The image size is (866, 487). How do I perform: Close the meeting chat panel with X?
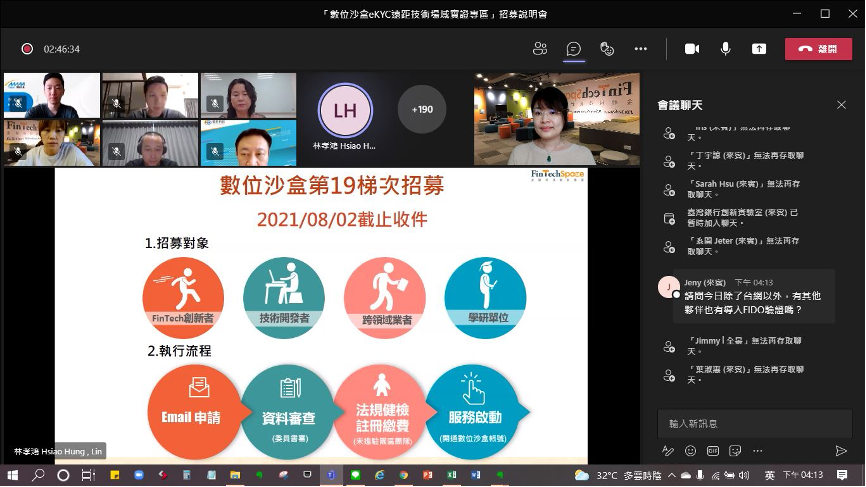840,104
